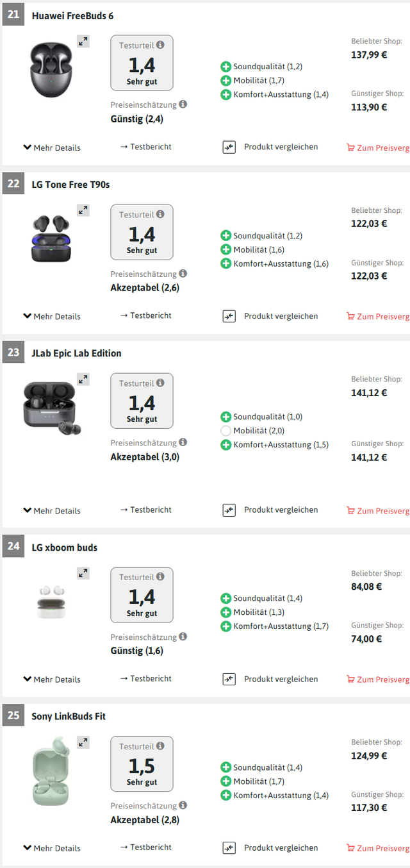The width and height of the screenshot is (410, 868).
Task: Click compare icon for Huawei FreeBuds 6
Action: click(x=229, y=147)
